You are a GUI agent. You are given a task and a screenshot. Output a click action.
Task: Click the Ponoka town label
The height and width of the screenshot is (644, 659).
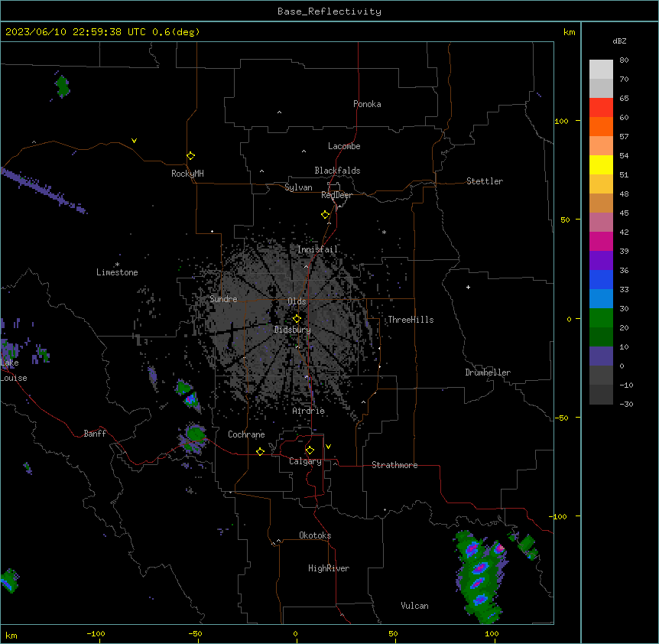coord(367,104)
